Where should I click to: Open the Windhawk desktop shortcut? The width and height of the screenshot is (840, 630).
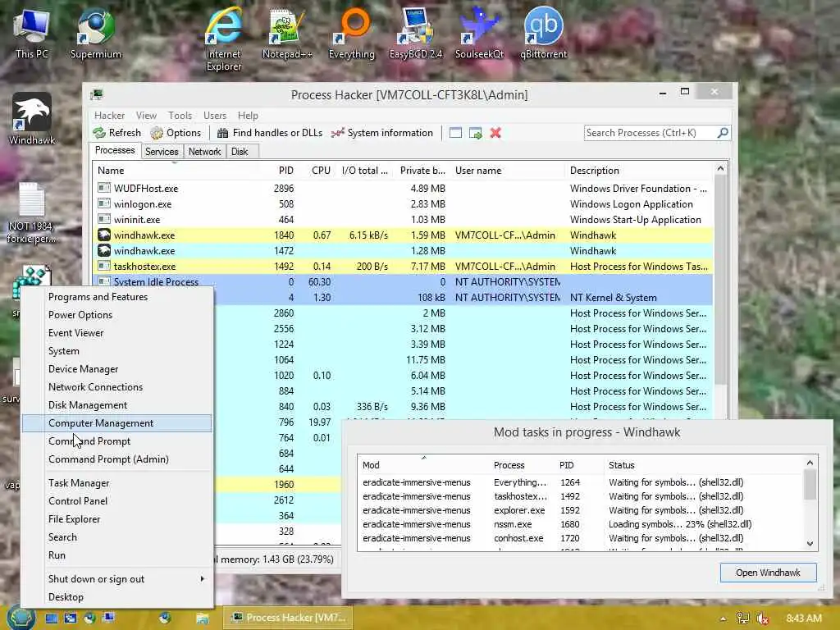click(32, 119)
